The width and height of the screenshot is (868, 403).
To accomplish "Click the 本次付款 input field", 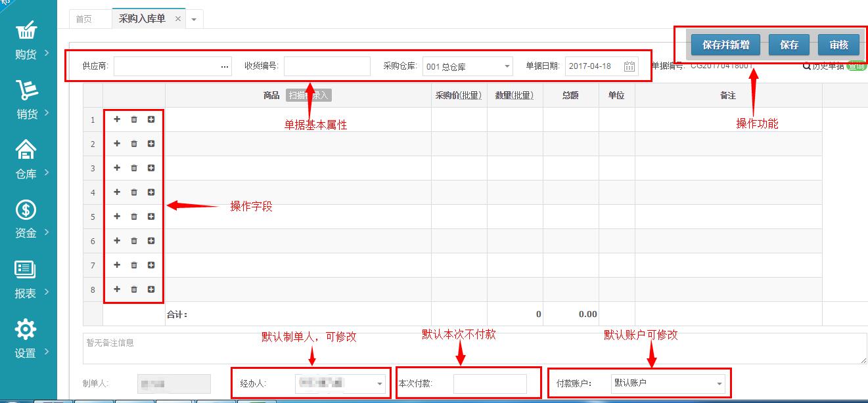I will point(490,383).
